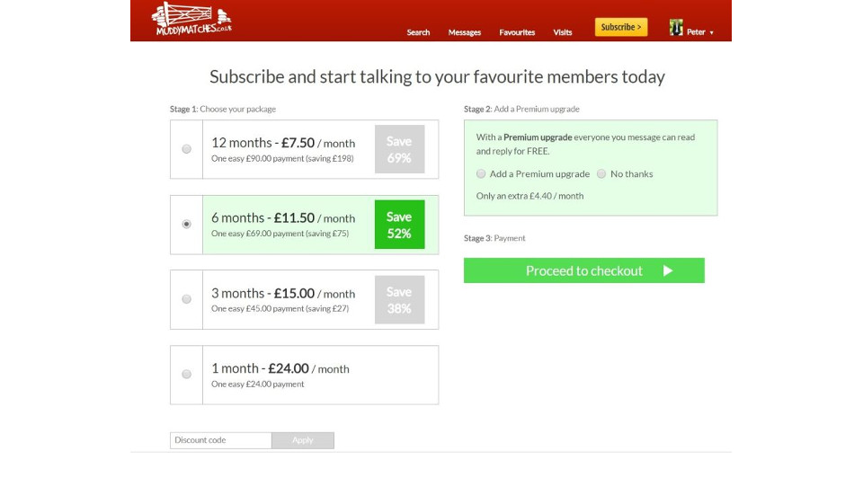Viewport: 863px width, 504px height.
Task: Click the grey Save 38% badge
Action: click(399, 300)
